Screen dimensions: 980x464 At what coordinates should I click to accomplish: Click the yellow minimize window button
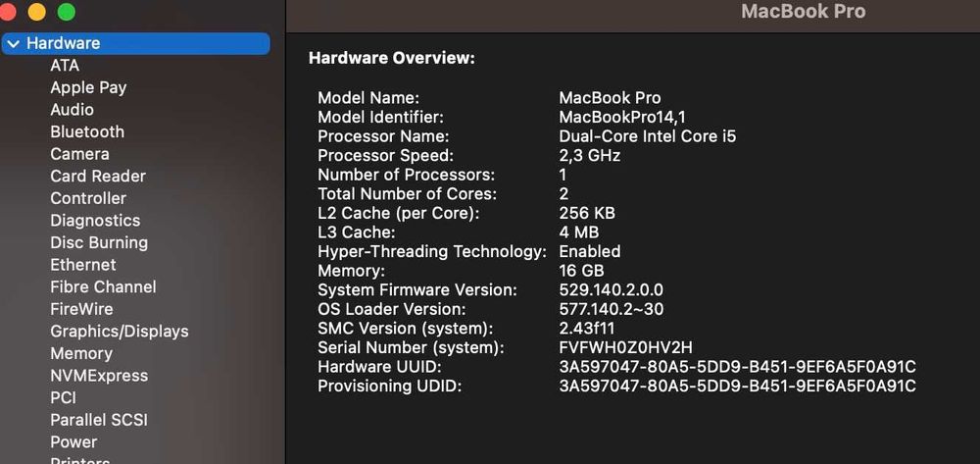coord(37,11)
